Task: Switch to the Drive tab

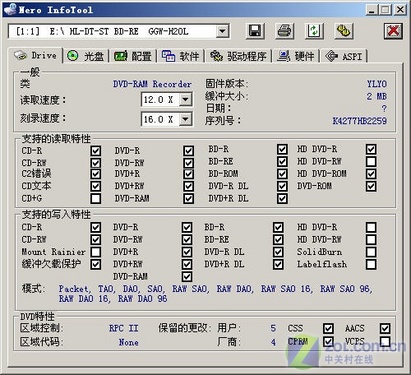Action: click(x=36, y=55)
